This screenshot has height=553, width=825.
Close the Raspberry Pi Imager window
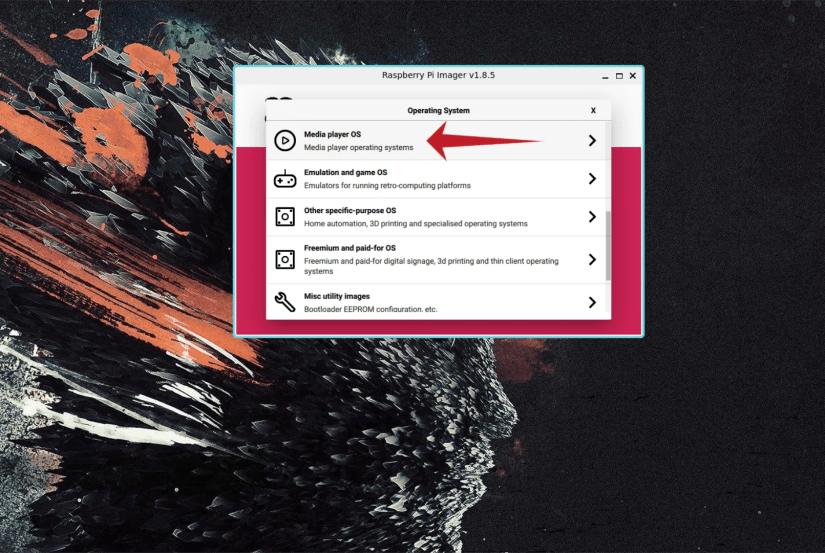[633, 76]
